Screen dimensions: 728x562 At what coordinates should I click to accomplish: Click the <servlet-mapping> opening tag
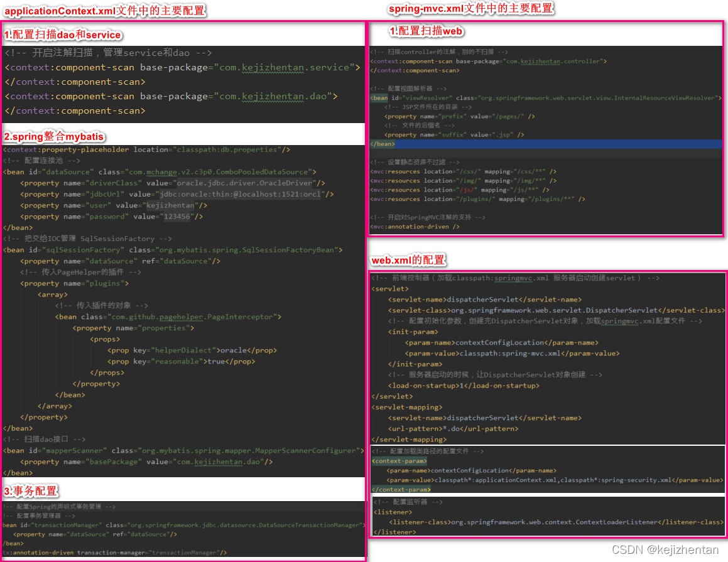(407, 407)
